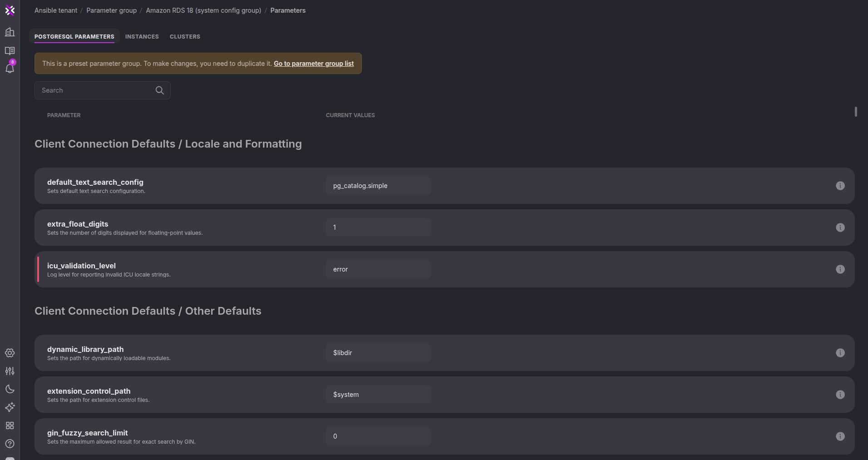Image resolution: width=868 pixels, height=460 pixels.
Task: Open notifications bell showing 8 alerts
Action: [10, 68]
